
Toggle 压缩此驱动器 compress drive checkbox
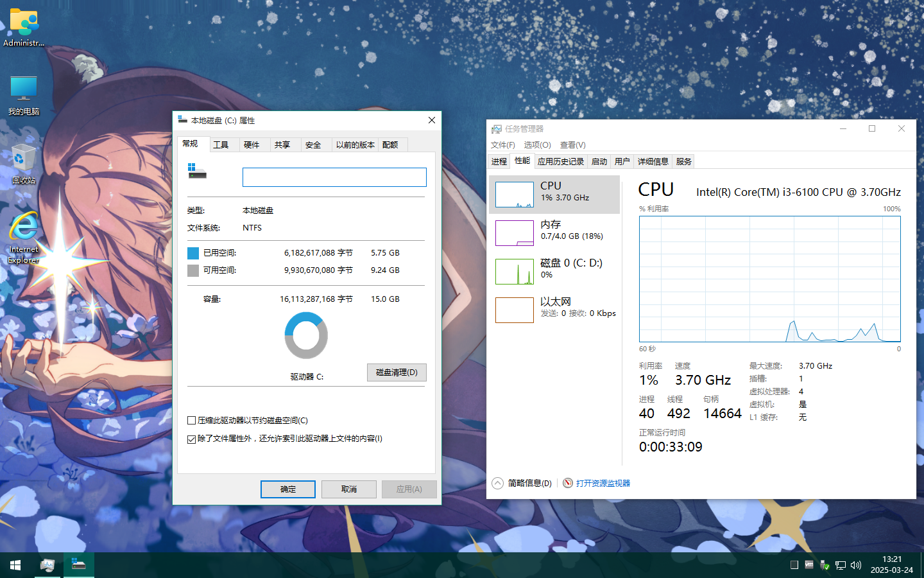point(191,421)
